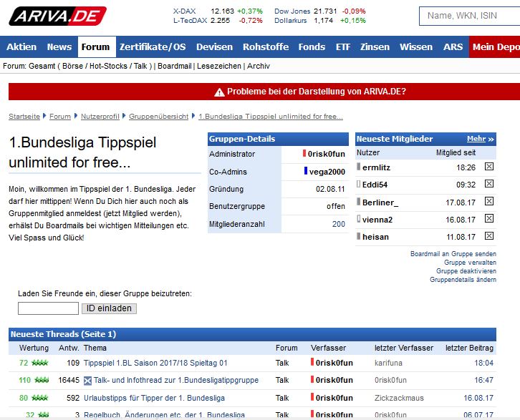Open the Forum tab
520x420 pixels.
tap(95, 47)
